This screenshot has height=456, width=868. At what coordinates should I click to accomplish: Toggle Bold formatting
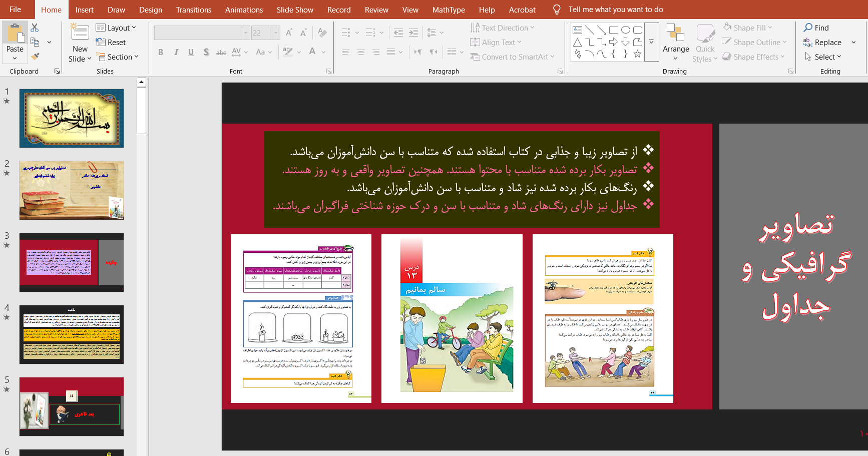coord(161,52)
